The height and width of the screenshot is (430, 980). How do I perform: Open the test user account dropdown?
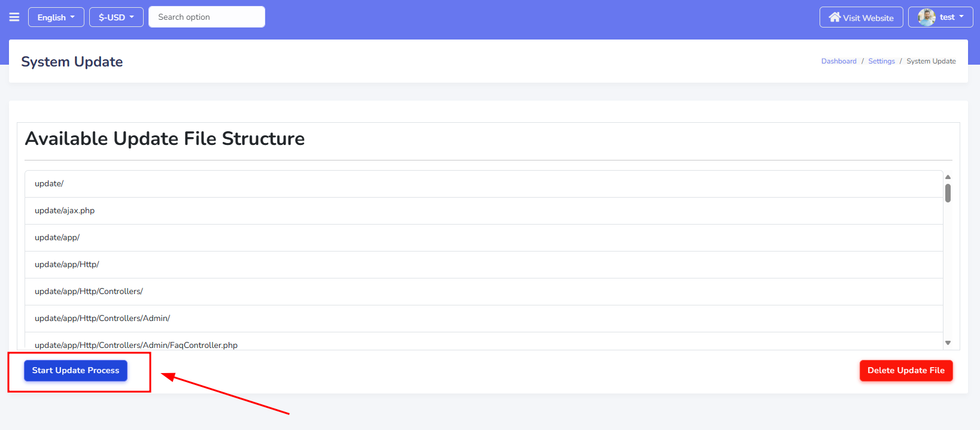(x=940, y=17)
